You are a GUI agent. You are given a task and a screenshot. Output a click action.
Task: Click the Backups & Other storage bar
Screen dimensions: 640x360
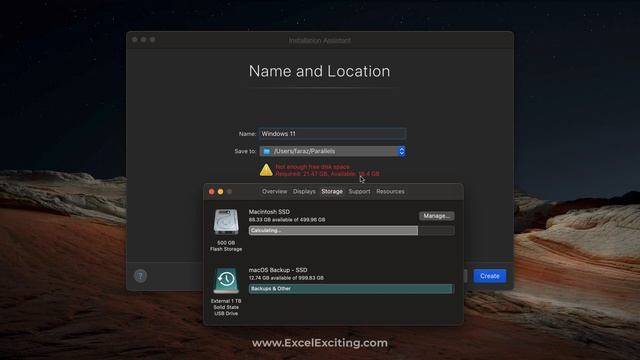point(351,289)
